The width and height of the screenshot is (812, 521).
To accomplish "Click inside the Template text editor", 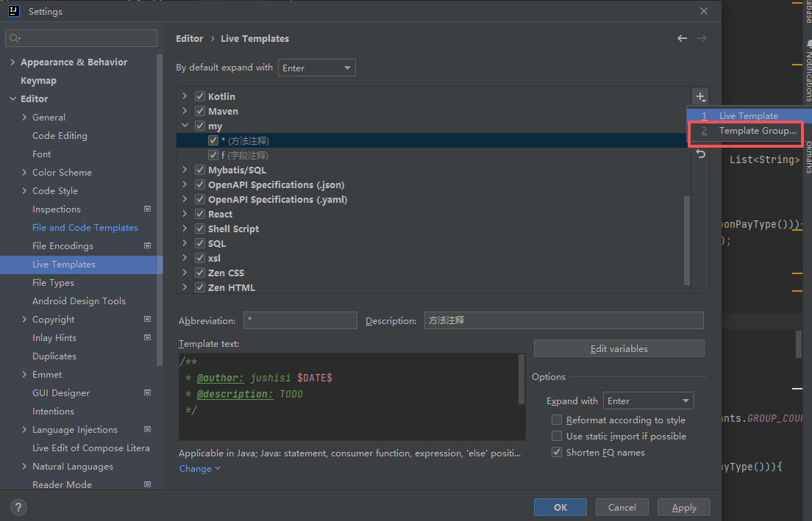I will point(348,396).
